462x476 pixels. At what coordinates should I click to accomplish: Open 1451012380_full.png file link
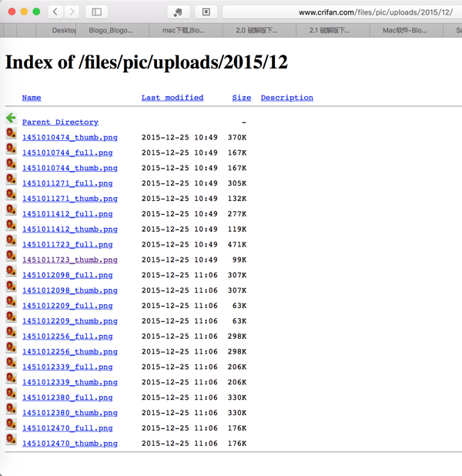pos(68,397)
